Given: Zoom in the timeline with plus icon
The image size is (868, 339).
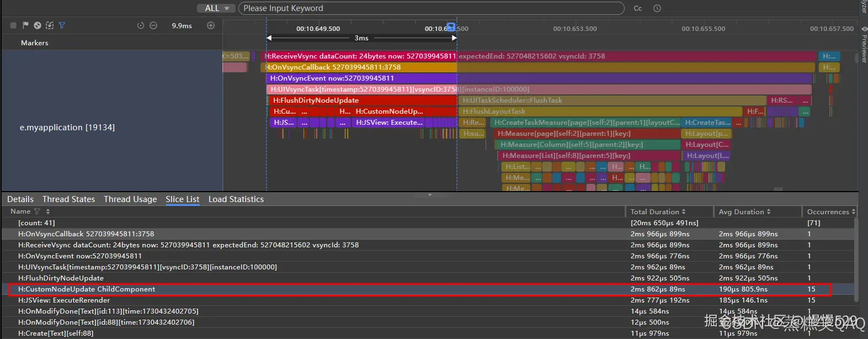Looking at the screenshot, I should [211, 25].
